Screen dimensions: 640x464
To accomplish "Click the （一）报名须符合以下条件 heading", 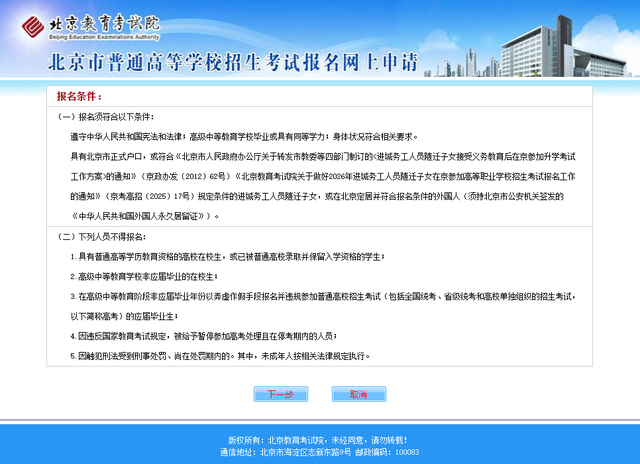I will click(102, 118).
